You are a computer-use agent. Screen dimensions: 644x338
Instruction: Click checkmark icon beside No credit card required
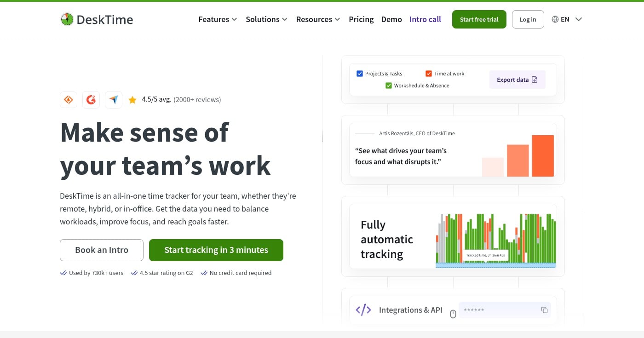coord(204,273)
